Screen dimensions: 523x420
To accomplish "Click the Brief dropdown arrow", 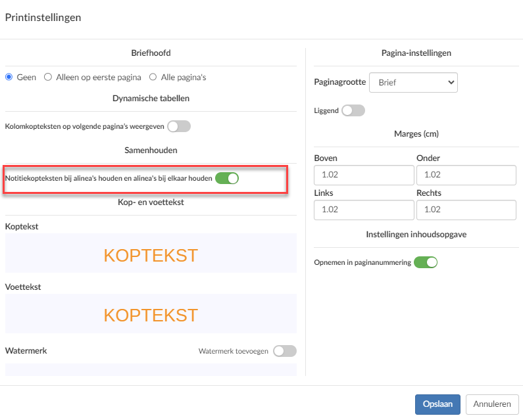I will point(451,82).
